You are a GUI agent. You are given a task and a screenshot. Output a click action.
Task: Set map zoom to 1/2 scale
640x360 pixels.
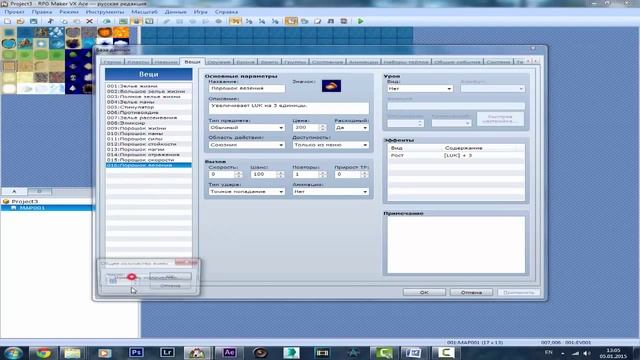pos(249,21)
